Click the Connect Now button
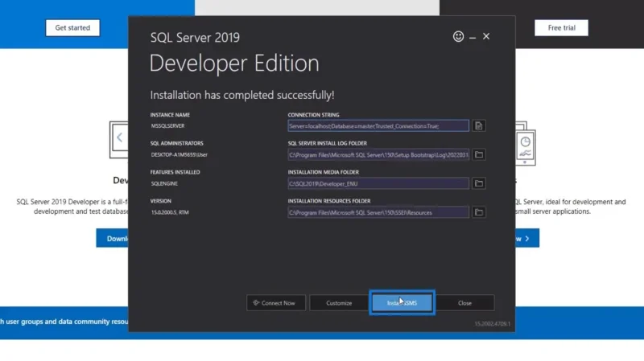The width and height of the screenshot is (644, 361). tap(276, 303)
